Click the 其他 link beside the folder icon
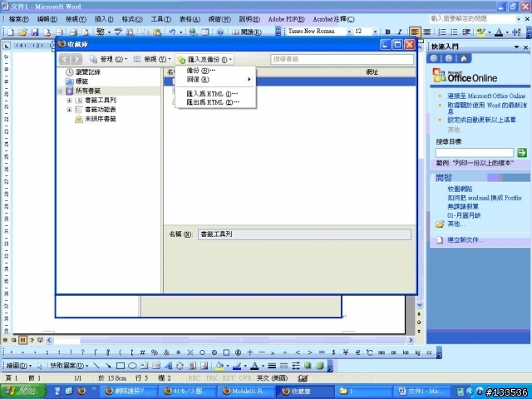The width and height of the screenshot is (532, 399). (456, 224)
